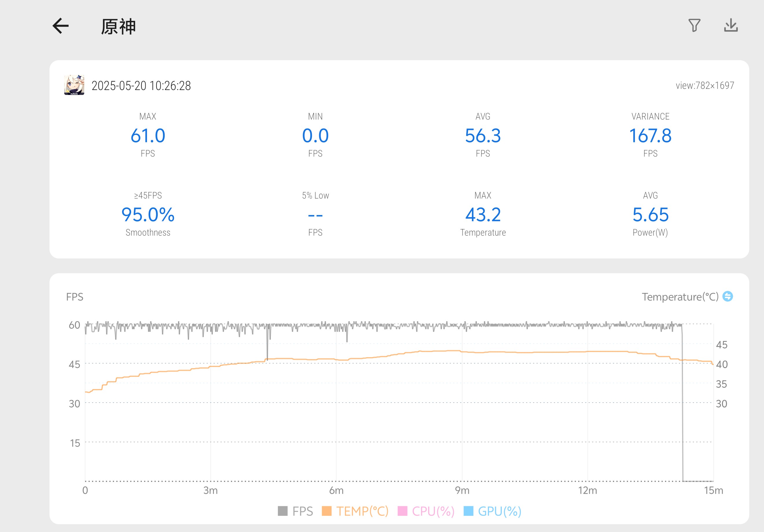764x532 pixels.
Task: Toggle the CPU(%) legend series
Action: pos(426,511)
